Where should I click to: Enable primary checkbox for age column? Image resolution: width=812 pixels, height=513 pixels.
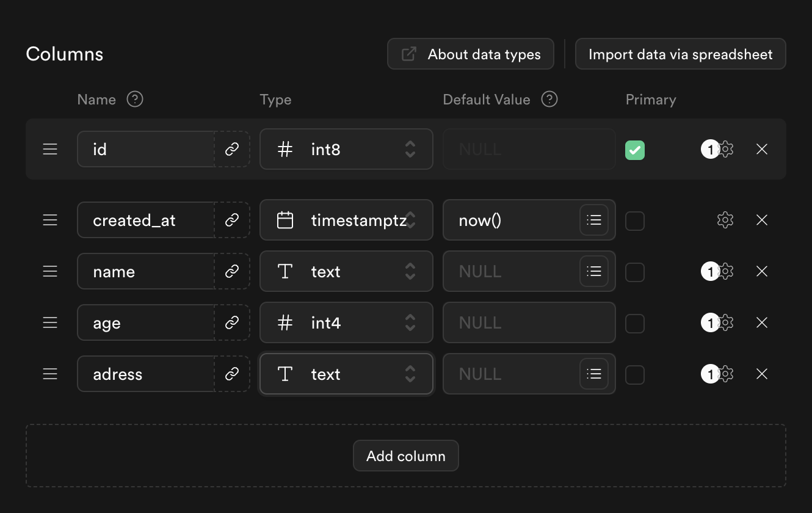pyautogui.click(x=635, y=323)
